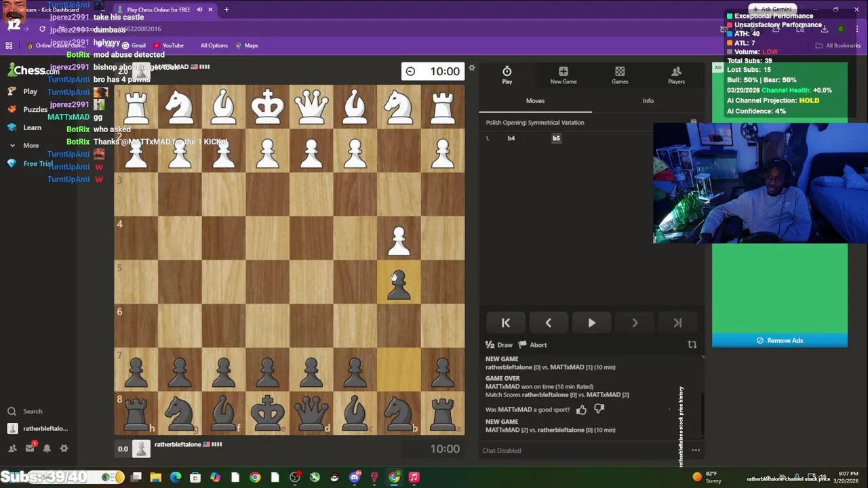
Task: Switch to the Moves subtab
Action: click(x=535, y=101)
